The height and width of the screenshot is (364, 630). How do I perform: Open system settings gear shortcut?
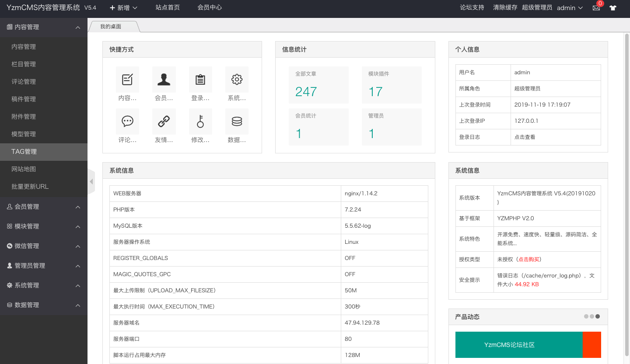pos(237,80)
